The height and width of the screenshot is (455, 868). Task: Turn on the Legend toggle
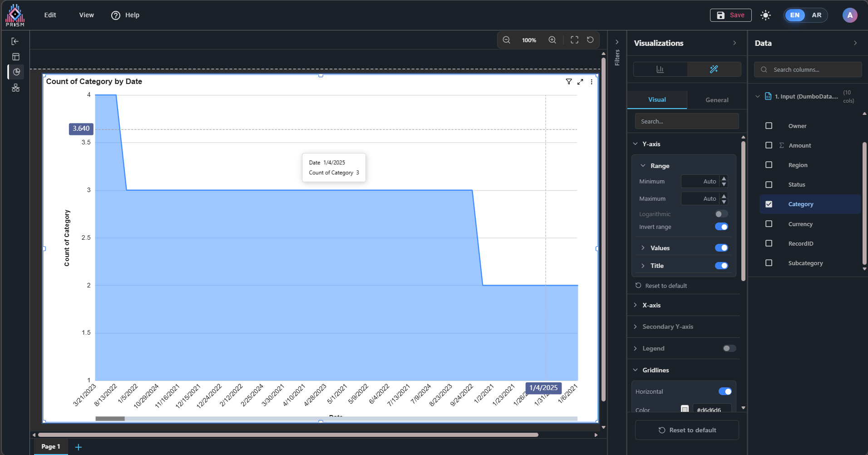[729, 348]
